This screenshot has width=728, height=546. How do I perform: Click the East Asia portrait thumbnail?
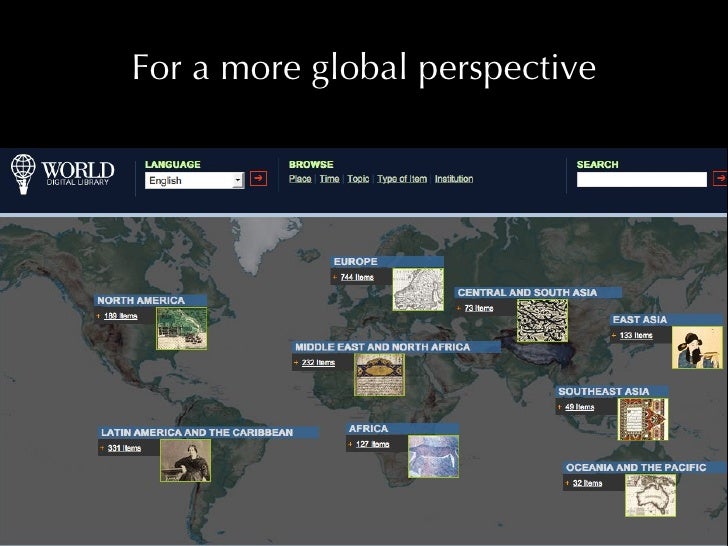697,348
